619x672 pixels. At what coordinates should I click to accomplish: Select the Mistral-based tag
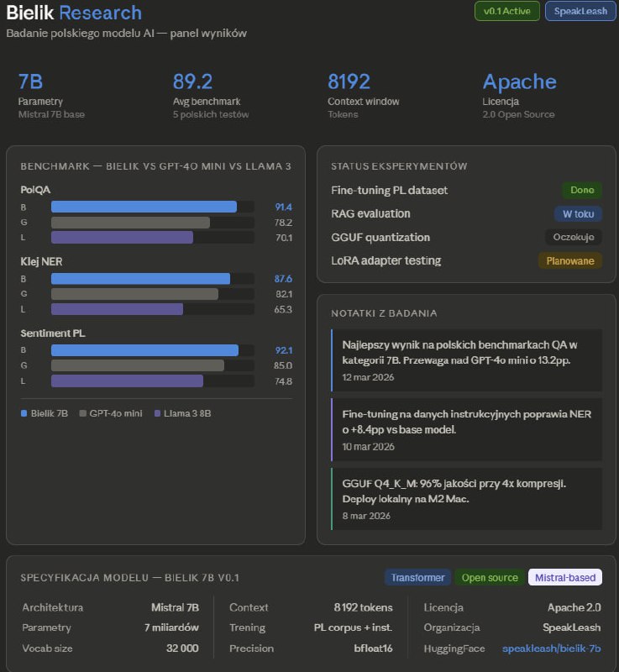564,577
